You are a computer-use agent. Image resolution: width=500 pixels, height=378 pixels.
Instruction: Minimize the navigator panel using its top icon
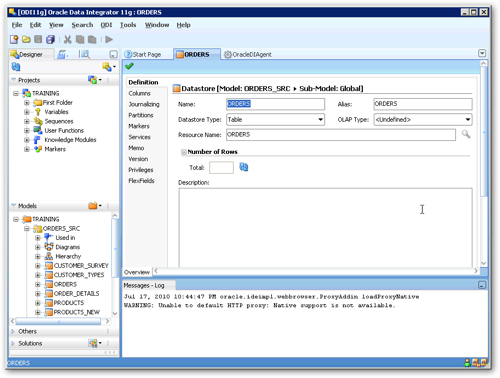point(113,54)
